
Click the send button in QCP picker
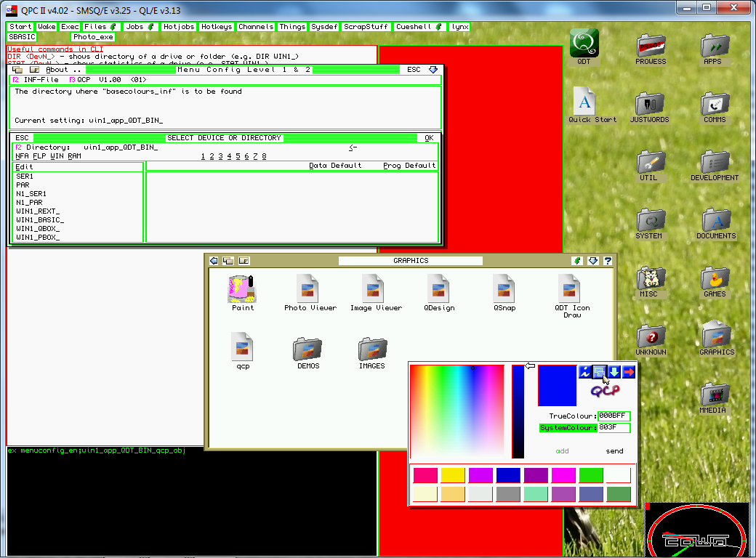click(614, 451)
